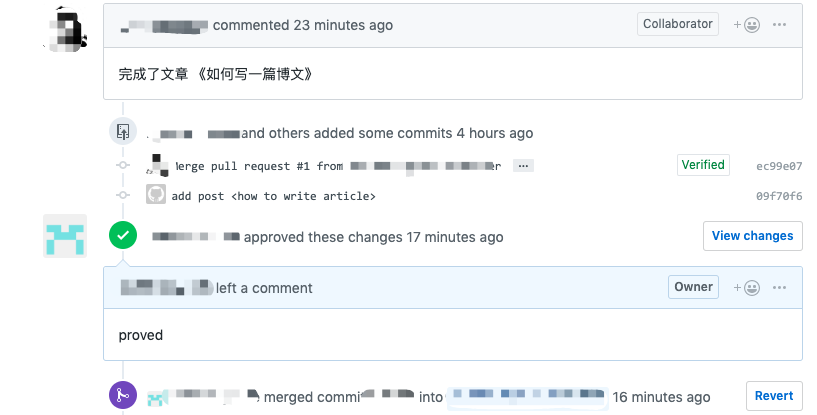Click the purple merged icon
Viewport: 817px width, 415px height.
click(123, 395)
